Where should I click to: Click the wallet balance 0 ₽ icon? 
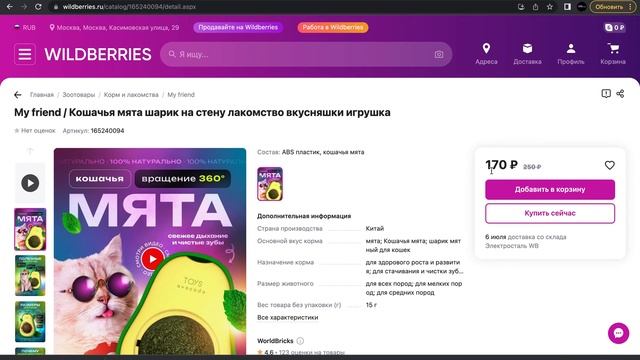point(614,27)
